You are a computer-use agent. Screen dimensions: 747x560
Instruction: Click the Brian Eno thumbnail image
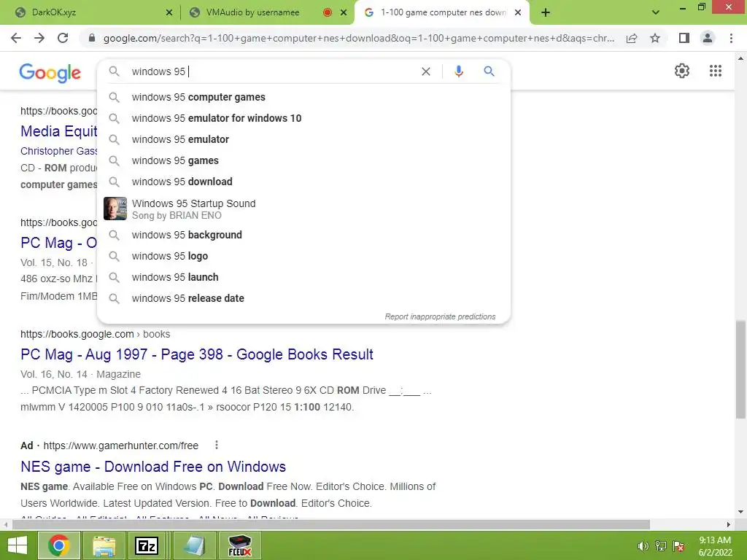tap(115, 209)
